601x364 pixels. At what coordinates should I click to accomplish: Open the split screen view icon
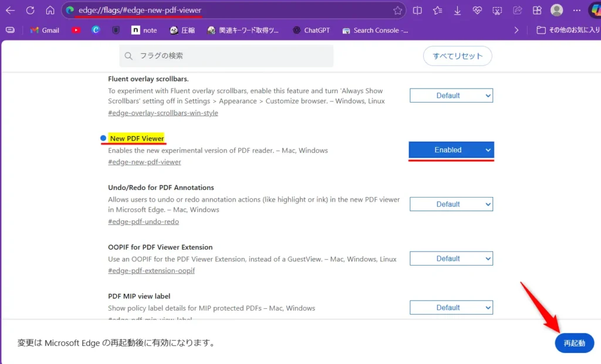click(x=417, y=11)
